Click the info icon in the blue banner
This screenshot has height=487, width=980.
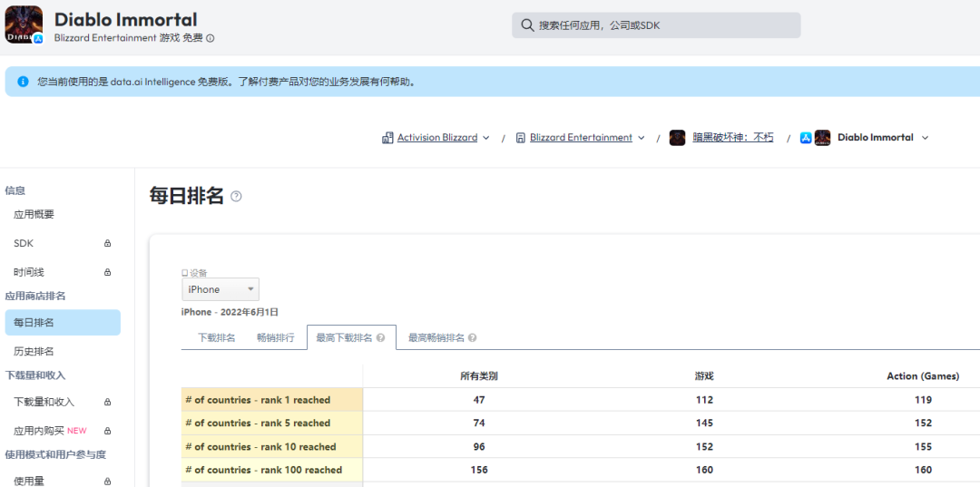(x=23, y=82)
